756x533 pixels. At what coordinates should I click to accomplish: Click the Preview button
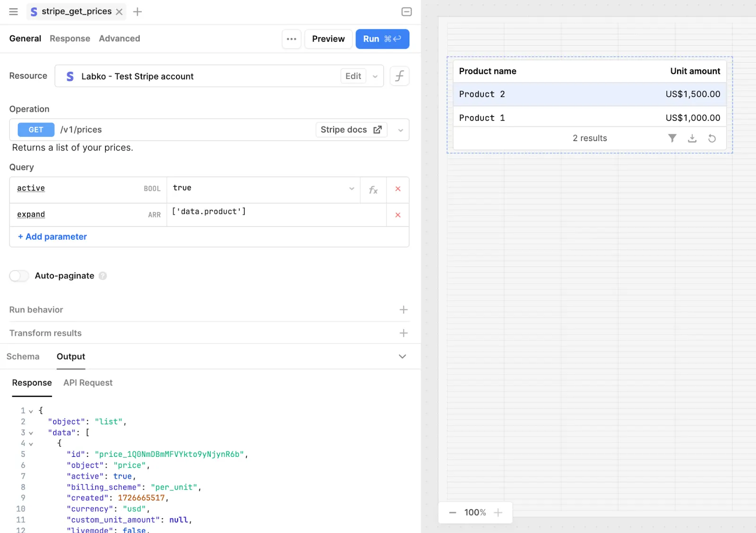(x=328, y=39)
